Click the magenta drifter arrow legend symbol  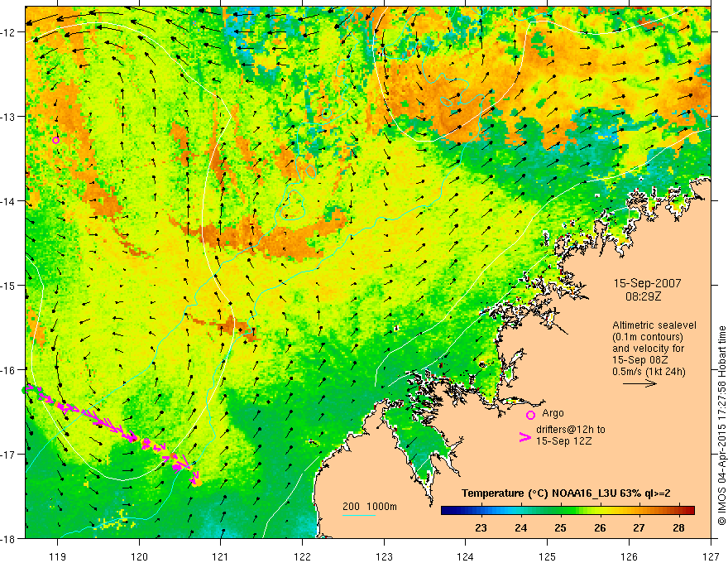[x=525, y=437]
